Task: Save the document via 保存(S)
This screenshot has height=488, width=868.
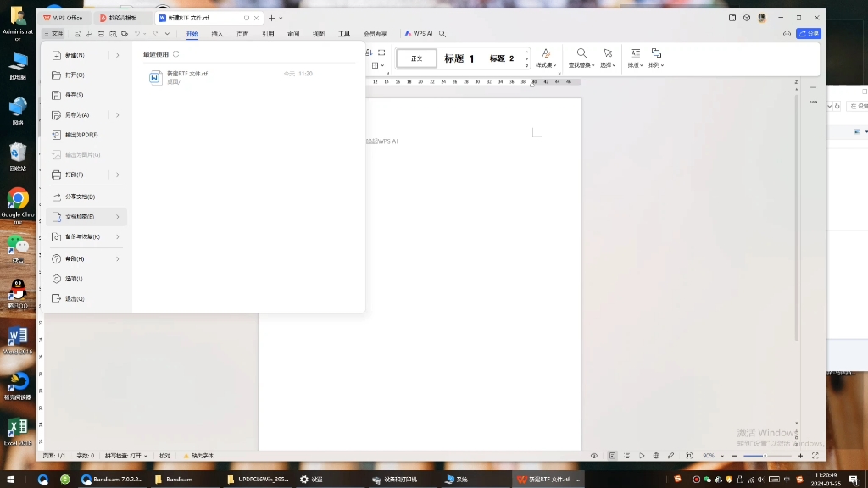Action: (75, 95)
